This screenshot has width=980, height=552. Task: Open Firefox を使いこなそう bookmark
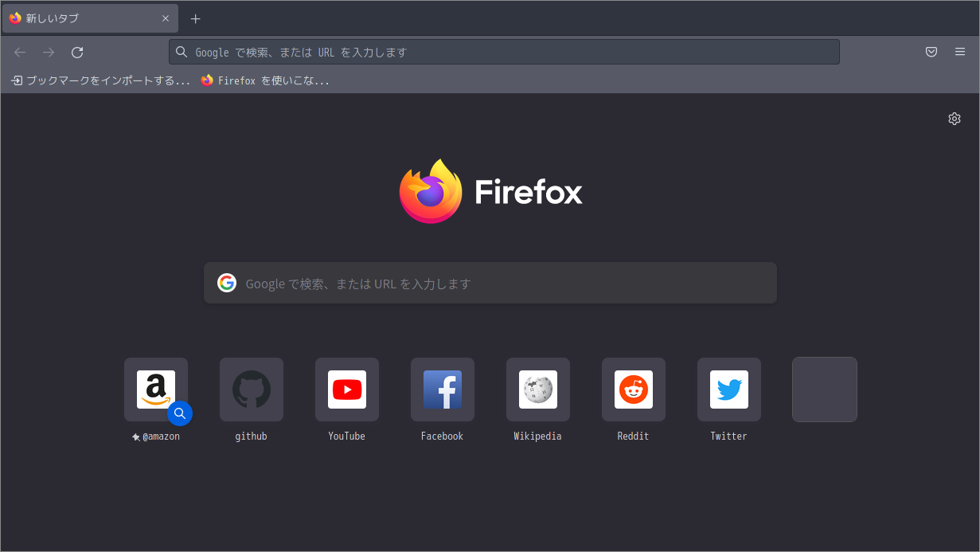click(265, 80)
